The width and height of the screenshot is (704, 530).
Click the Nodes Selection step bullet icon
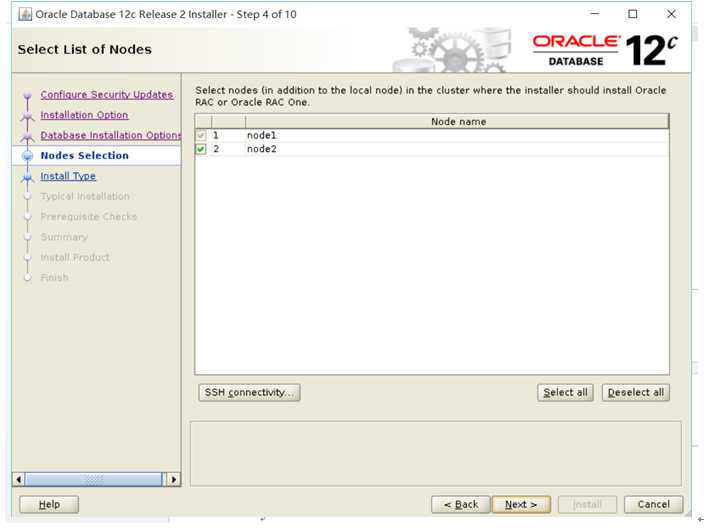click(x=27, y=156)
